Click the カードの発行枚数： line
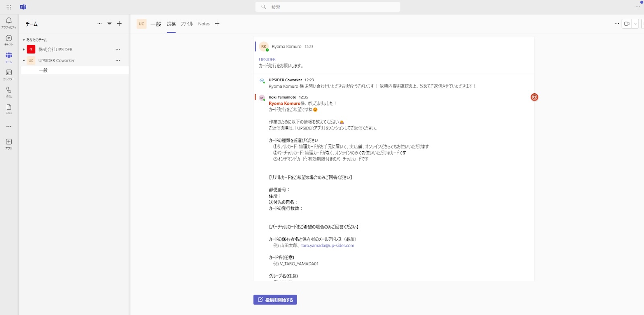This screenshot has width=644, height=315. point(286,208)
